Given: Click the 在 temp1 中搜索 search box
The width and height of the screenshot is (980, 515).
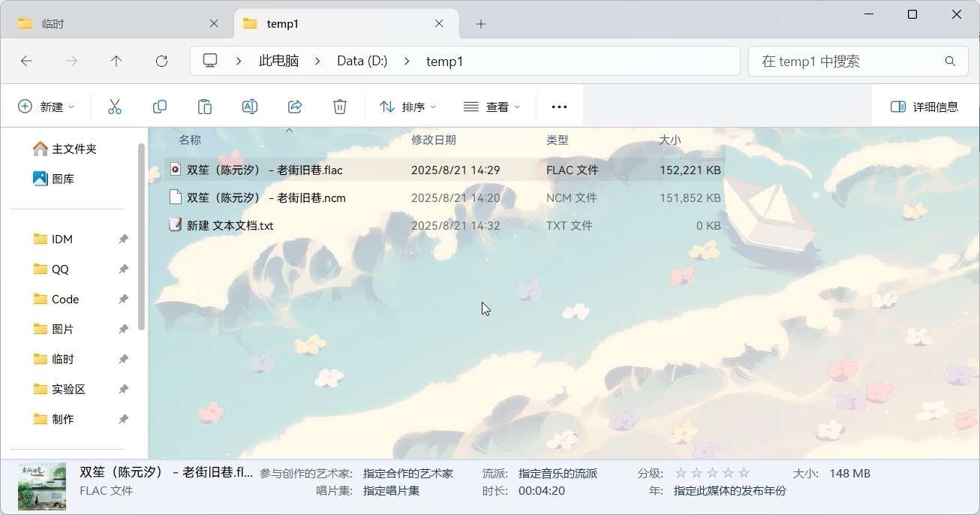Looking at the screenshot, I should click(x=858, y=62).
